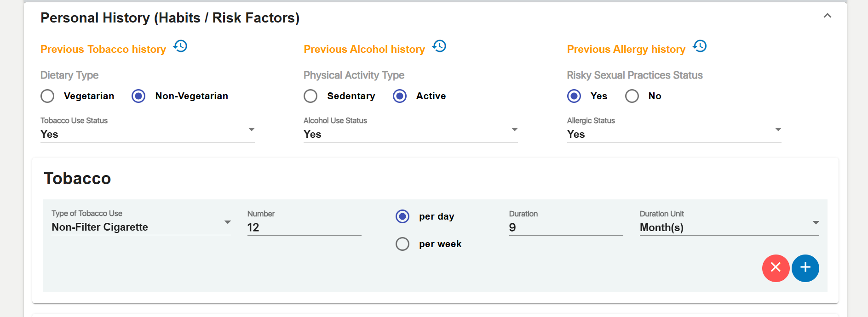Select the Non-Vegetarian radio button
Viewport: 868px width, 317px height.
138,96
